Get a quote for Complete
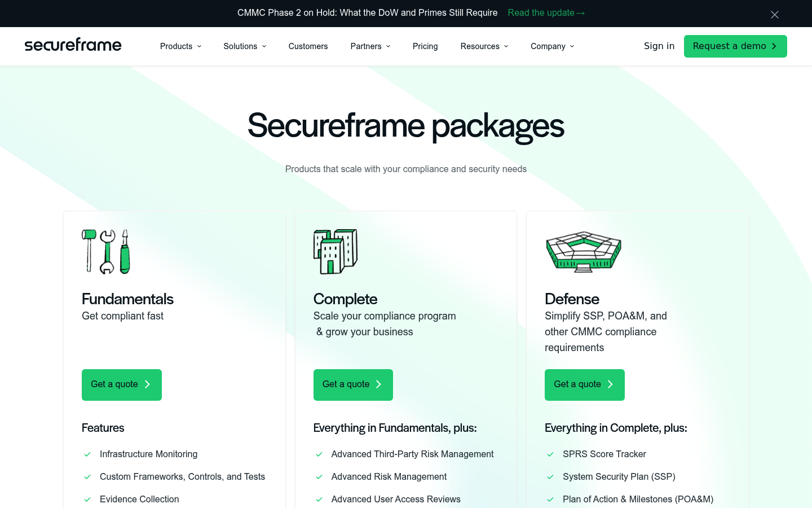Image resolution: width=812 pixels, height=508 pixels. 353,385
